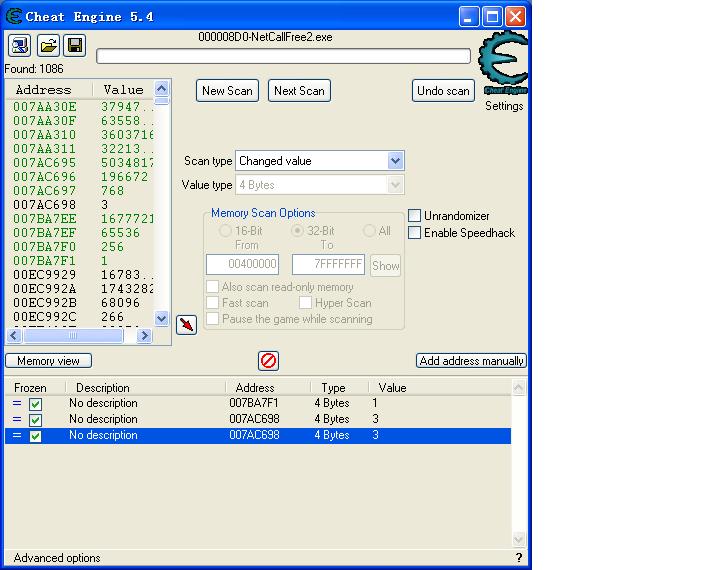Enable the Unrandomizer checkbox
This screenshot has width=720, height=570.
tap(414, 215)
